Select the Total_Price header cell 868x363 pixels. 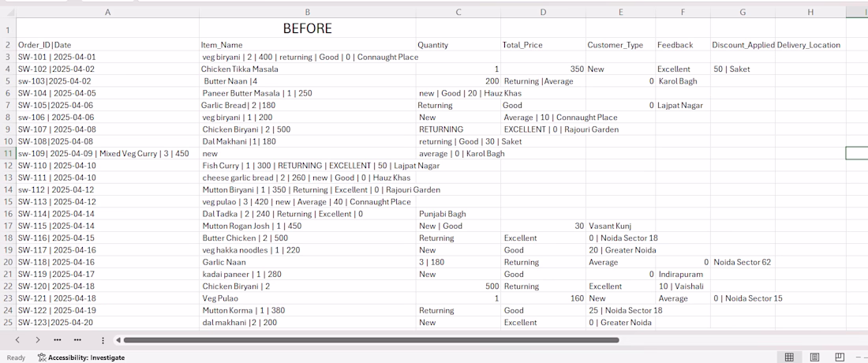tap(543, 45)
